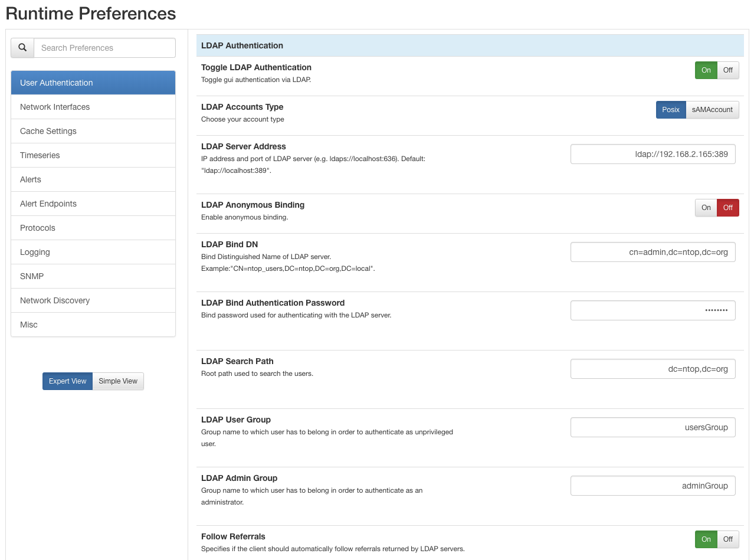Click the LDAP User Group label
Screen dimensions: 754x560
pyautogui.click(x=236, y=420)
